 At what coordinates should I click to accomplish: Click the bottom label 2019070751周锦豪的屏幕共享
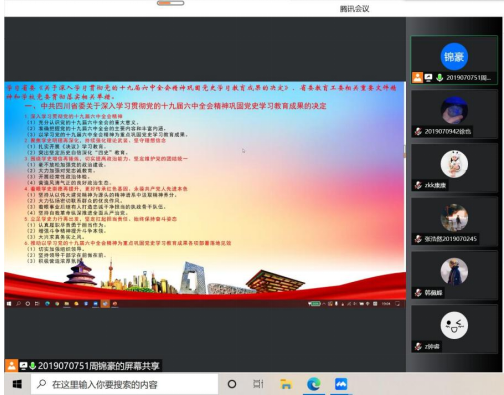point(99,366)
